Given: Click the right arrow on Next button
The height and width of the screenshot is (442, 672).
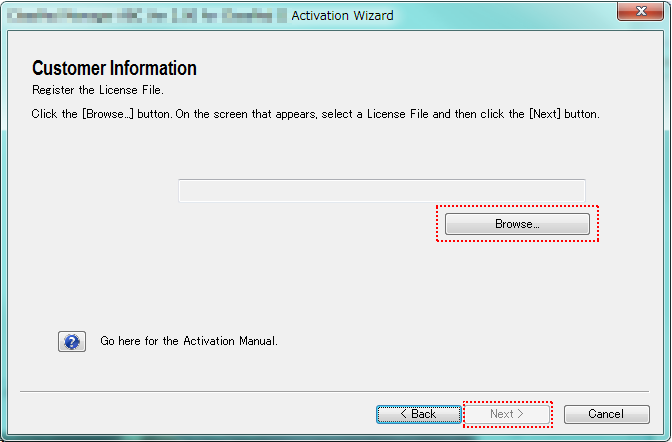Looking at the screenshot, I should point(521,414).
